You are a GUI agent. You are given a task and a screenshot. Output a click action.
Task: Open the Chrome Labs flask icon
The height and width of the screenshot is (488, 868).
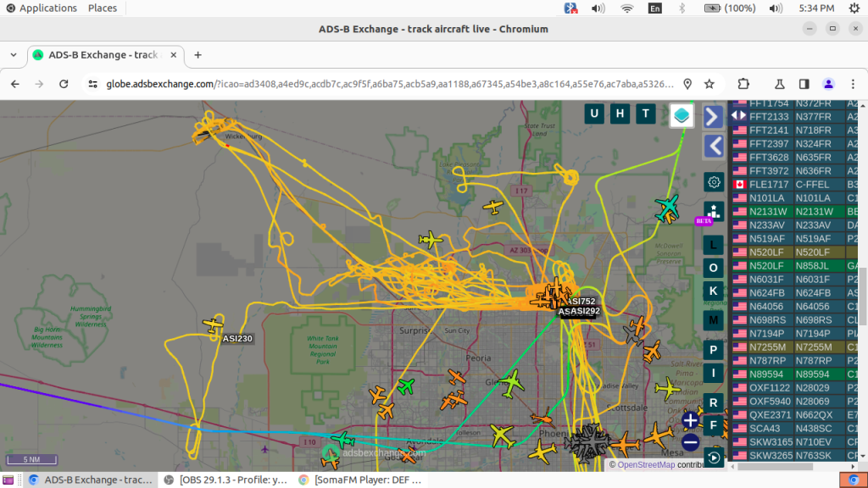point(780,84)
